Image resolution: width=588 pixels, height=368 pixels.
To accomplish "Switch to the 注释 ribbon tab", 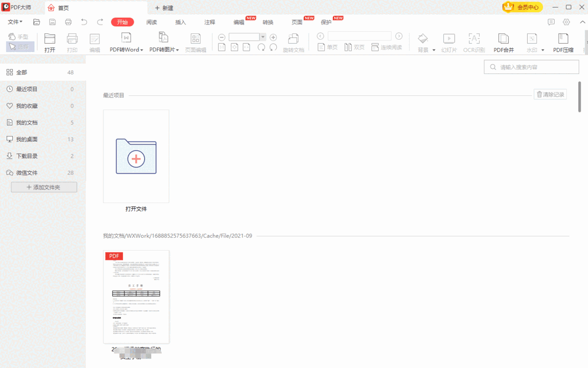I will tap(210, 22).
